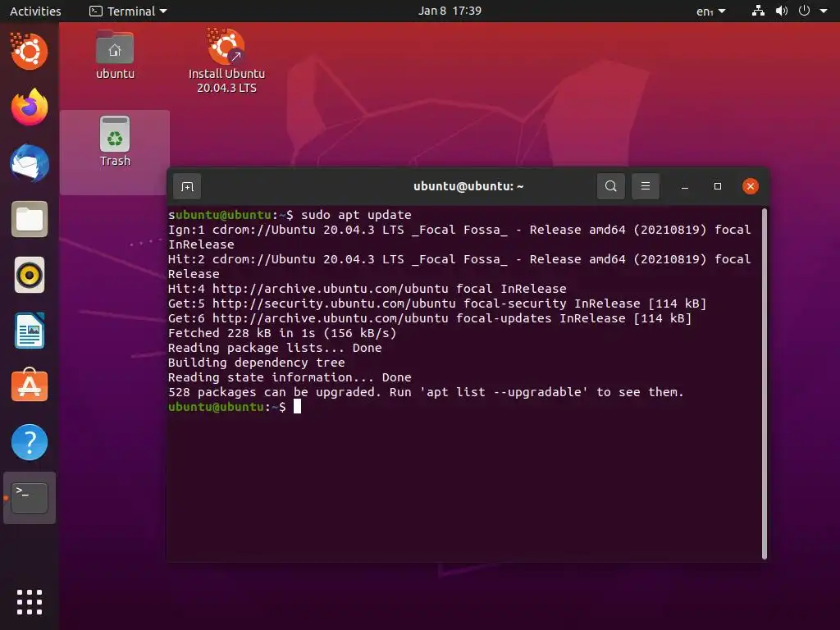Click Activities in the top bar
Screen dimensions: 840x630
[x=35, y=11]
